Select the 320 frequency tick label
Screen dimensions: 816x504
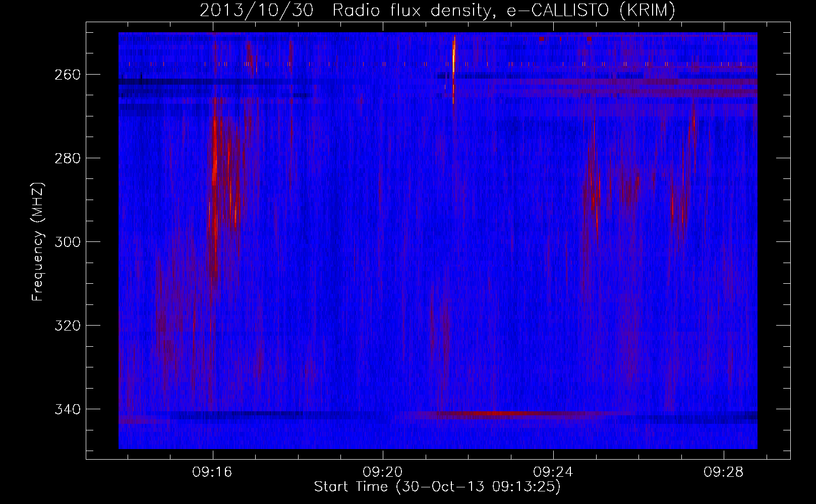coord(68,326)
